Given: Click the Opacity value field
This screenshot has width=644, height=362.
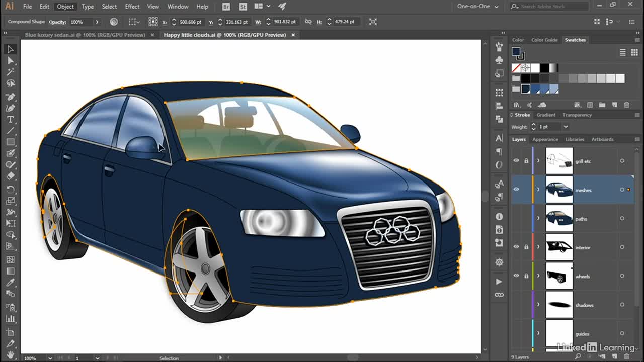Looking at the screenshot, I should click(80, 22).
